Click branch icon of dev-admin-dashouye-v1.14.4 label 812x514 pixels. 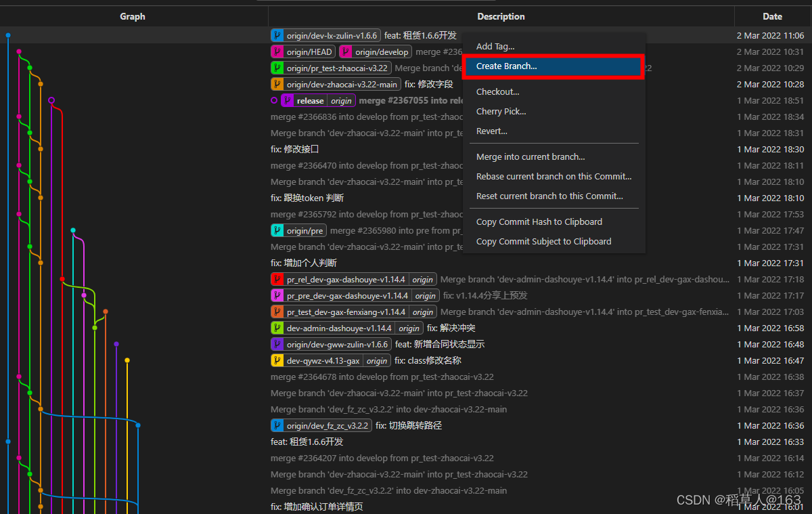tap(277, 328)
